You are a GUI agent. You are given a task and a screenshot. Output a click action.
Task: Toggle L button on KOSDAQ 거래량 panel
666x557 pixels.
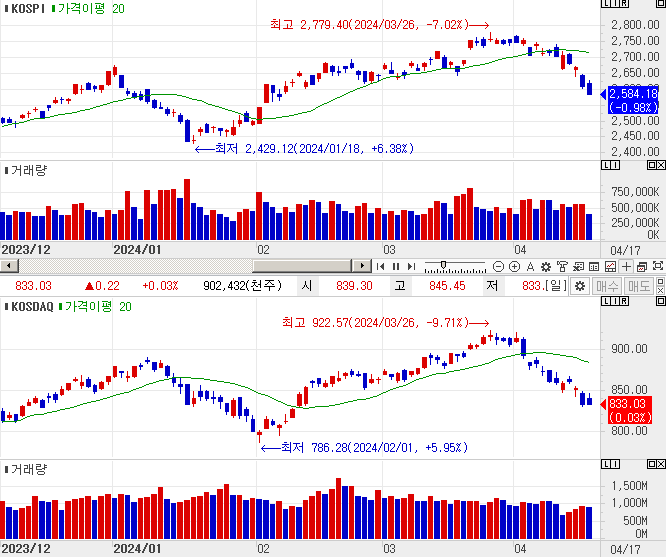[606, 464]
